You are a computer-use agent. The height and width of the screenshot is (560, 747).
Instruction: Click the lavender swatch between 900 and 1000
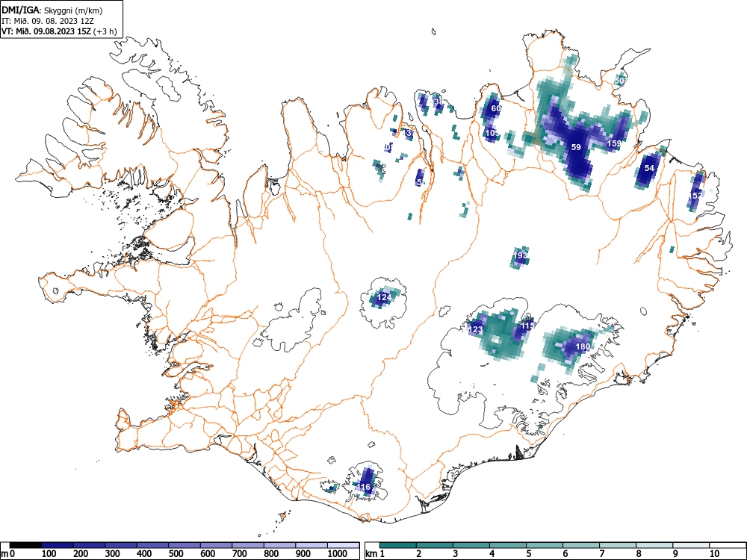click(x=311, y=545)
